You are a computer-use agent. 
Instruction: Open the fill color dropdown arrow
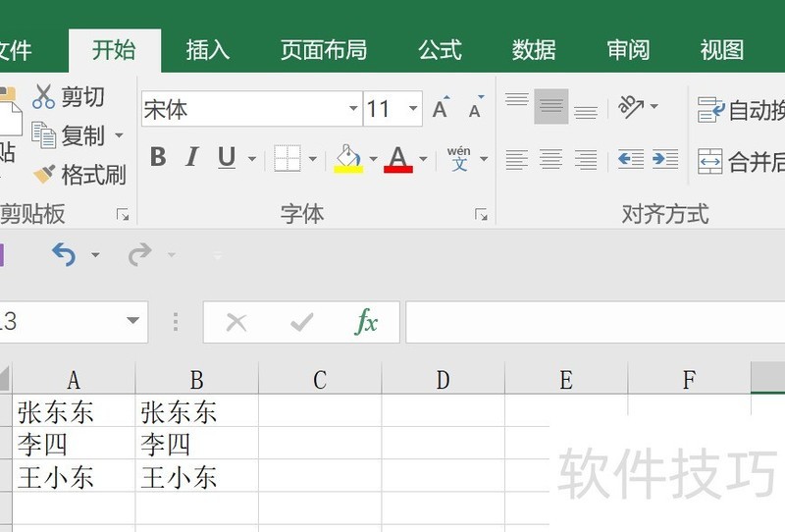(x=373, y=159)
